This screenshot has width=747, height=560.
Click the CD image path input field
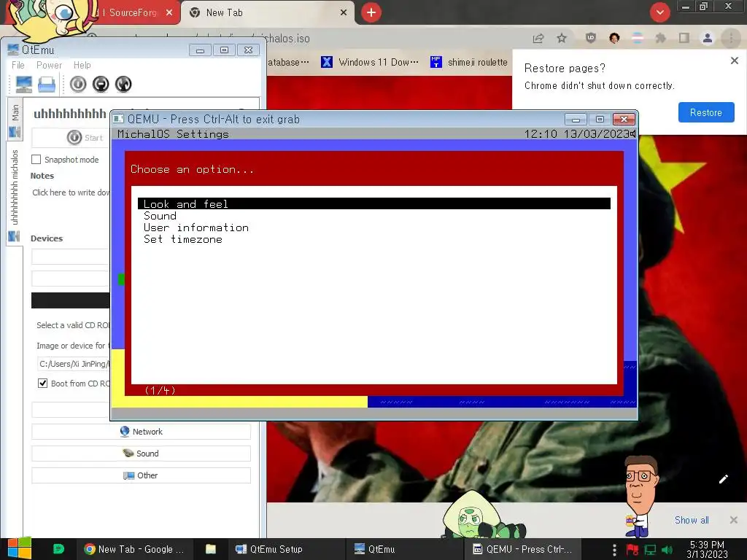tap(74, 364)
